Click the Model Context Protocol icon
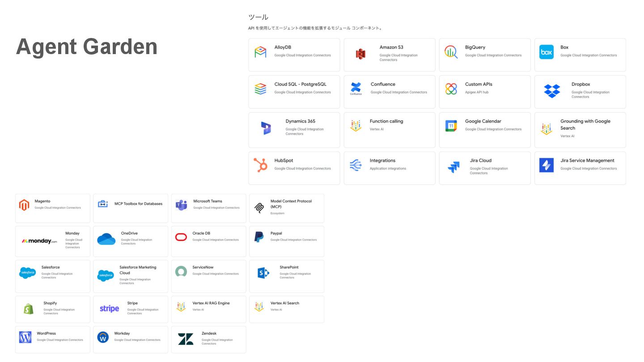 [x=259, y=208]
